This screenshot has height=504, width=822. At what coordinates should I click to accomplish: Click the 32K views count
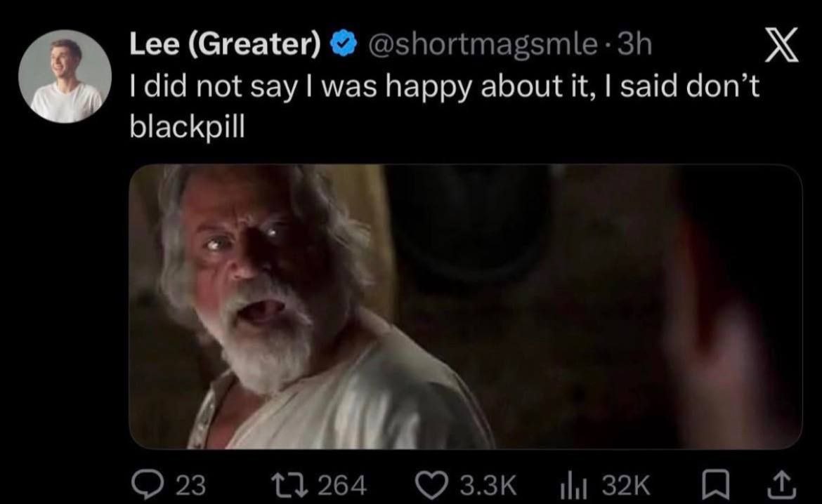625,486
